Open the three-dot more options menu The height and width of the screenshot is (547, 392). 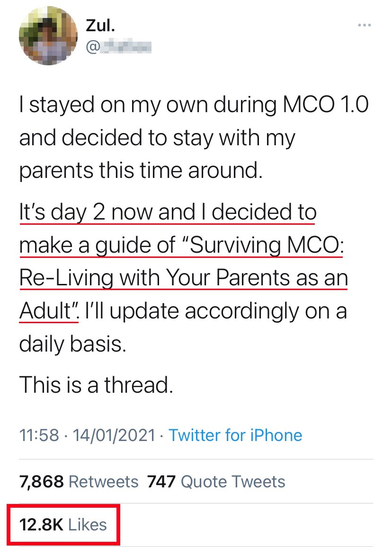[363, 25]
